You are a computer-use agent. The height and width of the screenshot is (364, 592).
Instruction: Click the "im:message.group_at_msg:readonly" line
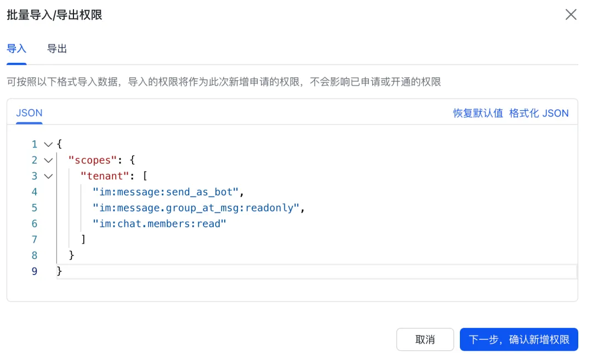coord(198,208)
